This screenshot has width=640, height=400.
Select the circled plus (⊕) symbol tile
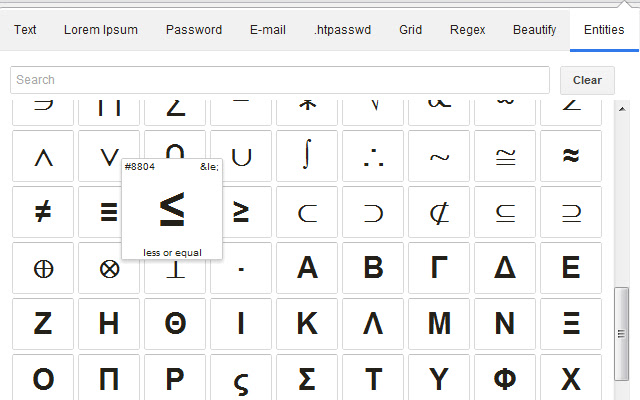click(x=43, y=268)
